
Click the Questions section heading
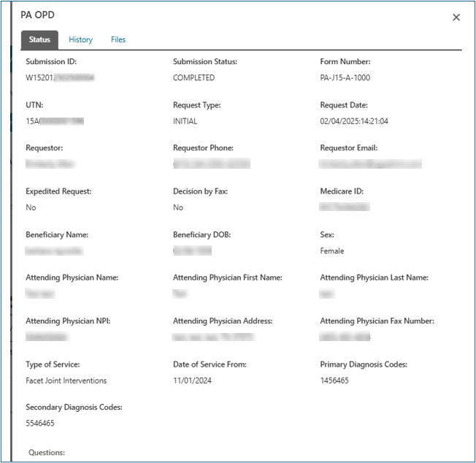pos(47,453)
